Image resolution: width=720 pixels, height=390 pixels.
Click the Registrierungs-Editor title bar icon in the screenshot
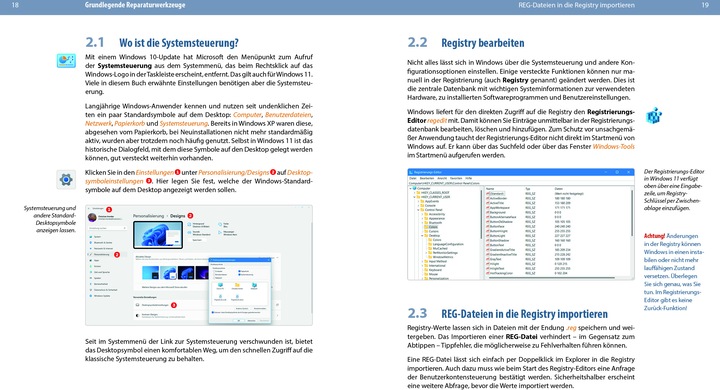[x=411, y=172]
